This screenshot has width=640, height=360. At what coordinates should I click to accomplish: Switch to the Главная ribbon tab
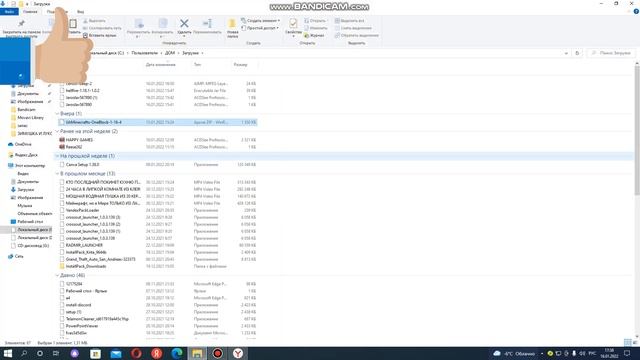tap(30, 12)
